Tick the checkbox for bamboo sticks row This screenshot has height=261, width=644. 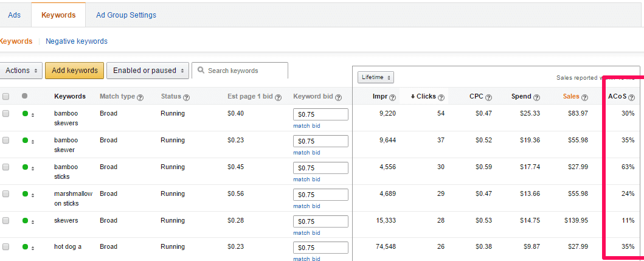click(6, 167)
